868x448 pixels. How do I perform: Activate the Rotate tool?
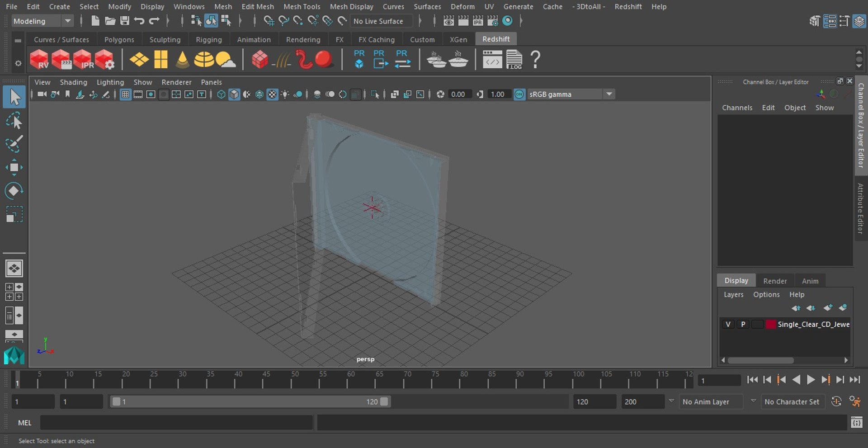(14, 191)
